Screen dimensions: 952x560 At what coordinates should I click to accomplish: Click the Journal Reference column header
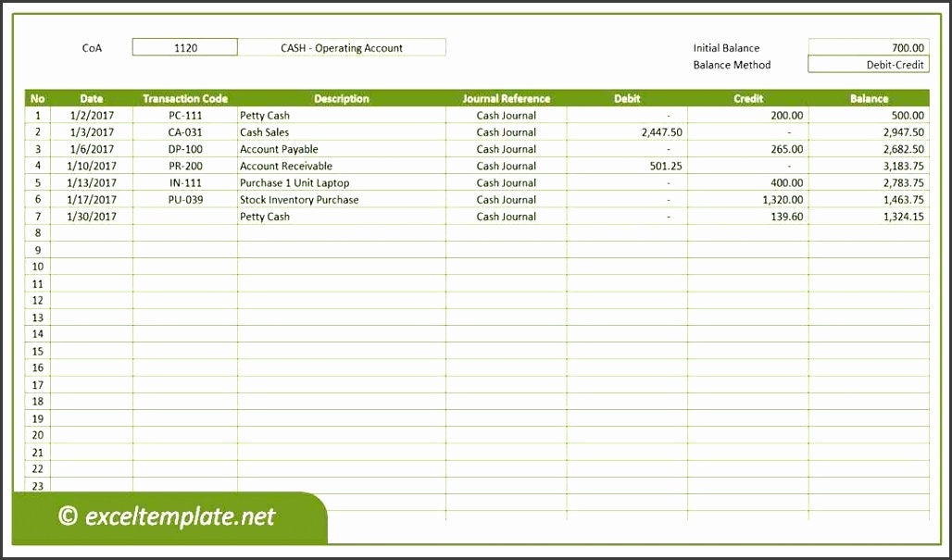506,98
